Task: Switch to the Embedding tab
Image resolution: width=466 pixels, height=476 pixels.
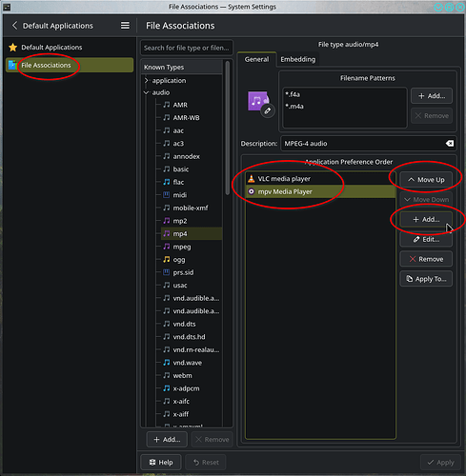Action: (x=298, y=59)
